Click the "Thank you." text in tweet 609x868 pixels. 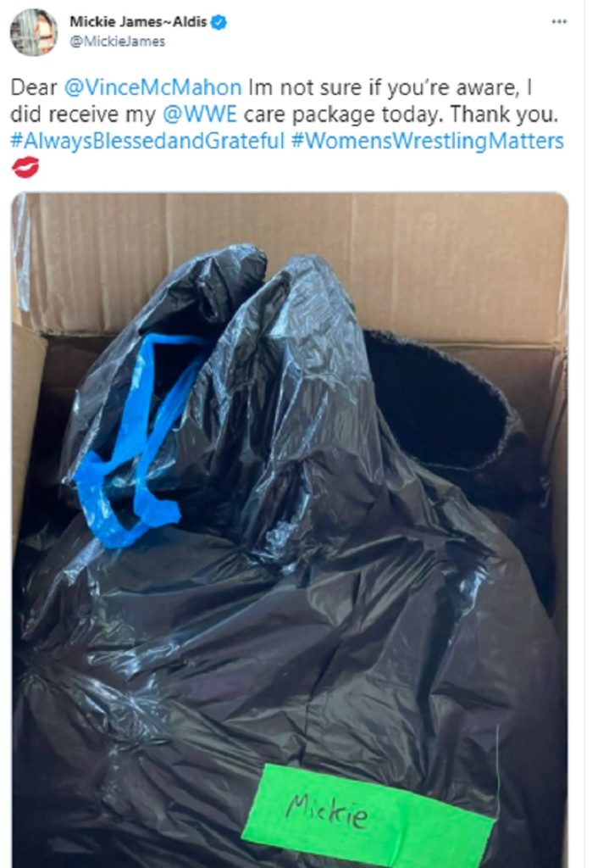[503, 114]
